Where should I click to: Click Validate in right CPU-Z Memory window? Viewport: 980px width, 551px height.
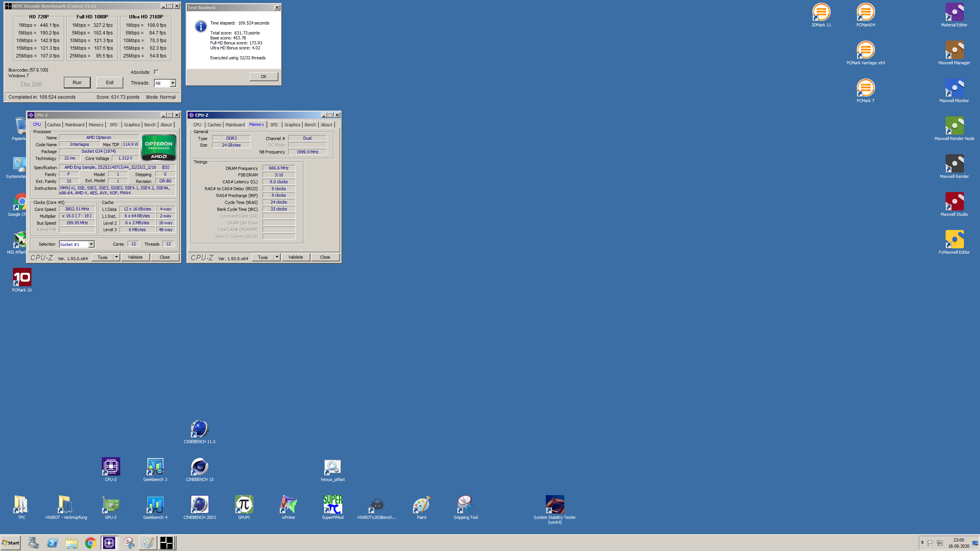pos(296,257)
